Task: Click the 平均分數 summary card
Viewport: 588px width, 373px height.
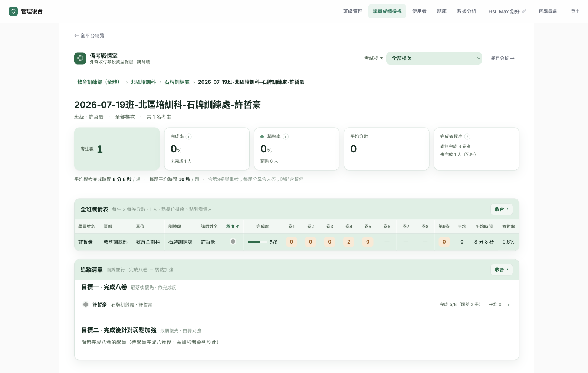Action: coord(387,149)
